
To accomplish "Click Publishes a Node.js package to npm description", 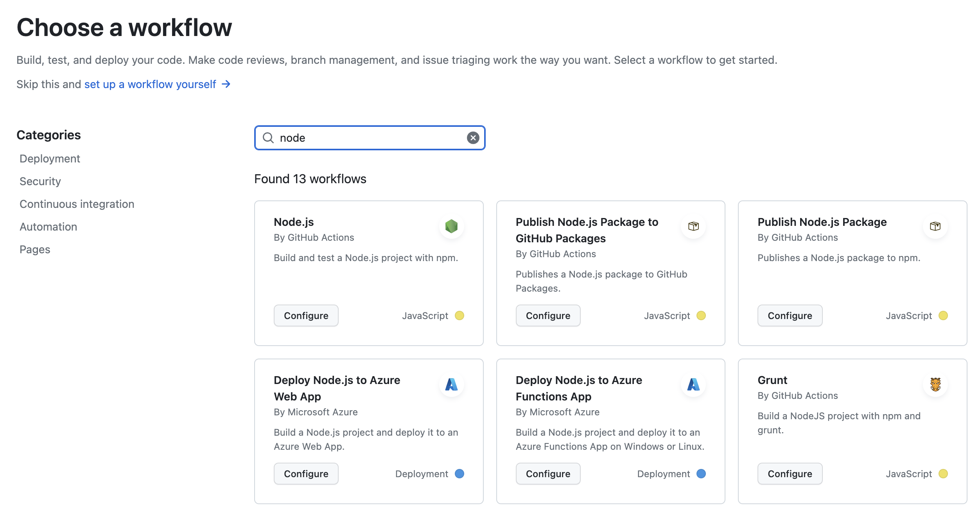I will (x=839, y=258).
